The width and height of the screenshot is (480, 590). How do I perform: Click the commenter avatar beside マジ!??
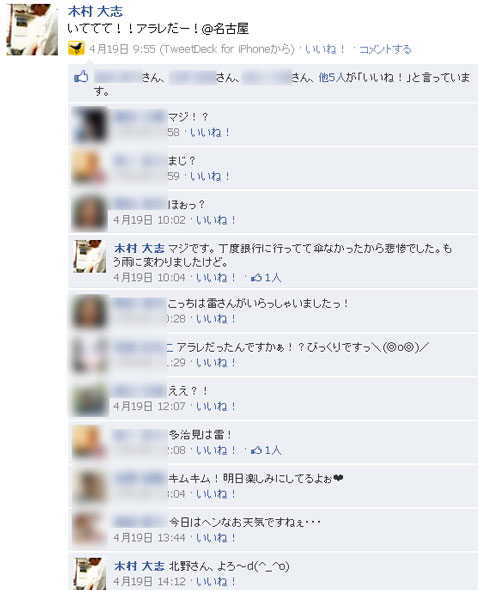[89, 124]
